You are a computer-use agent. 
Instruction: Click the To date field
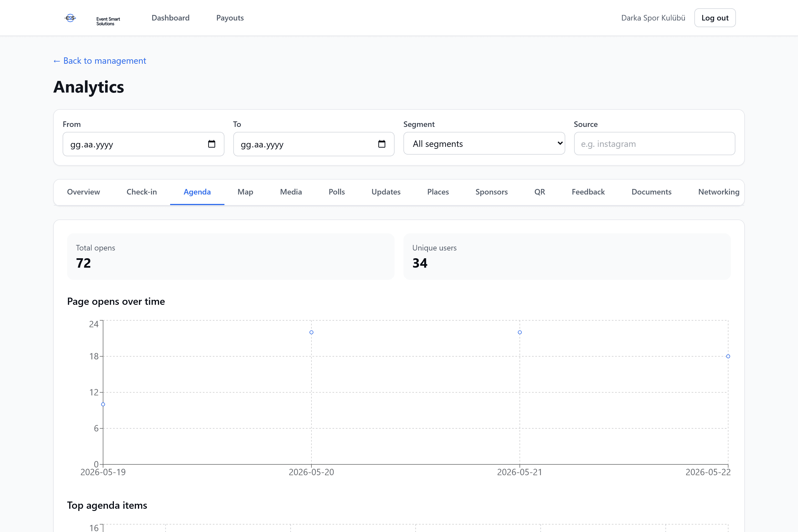(313, 144)
